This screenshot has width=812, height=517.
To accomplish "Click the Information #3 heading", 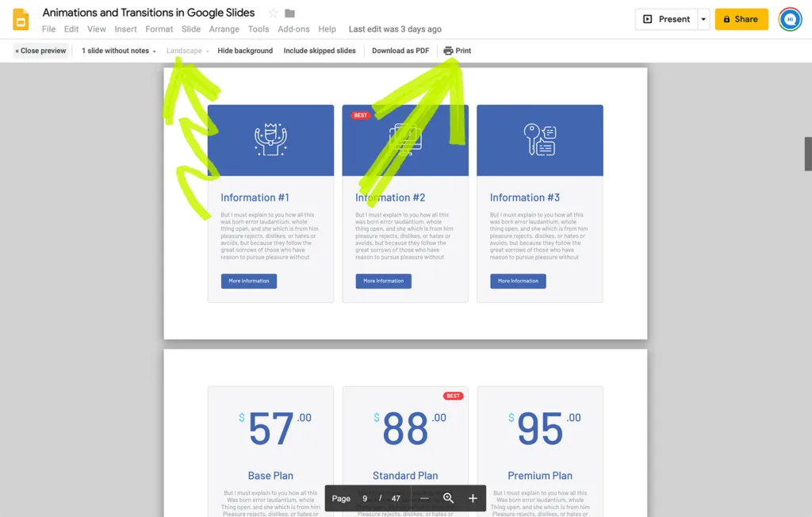I will [x=525, y=197].
